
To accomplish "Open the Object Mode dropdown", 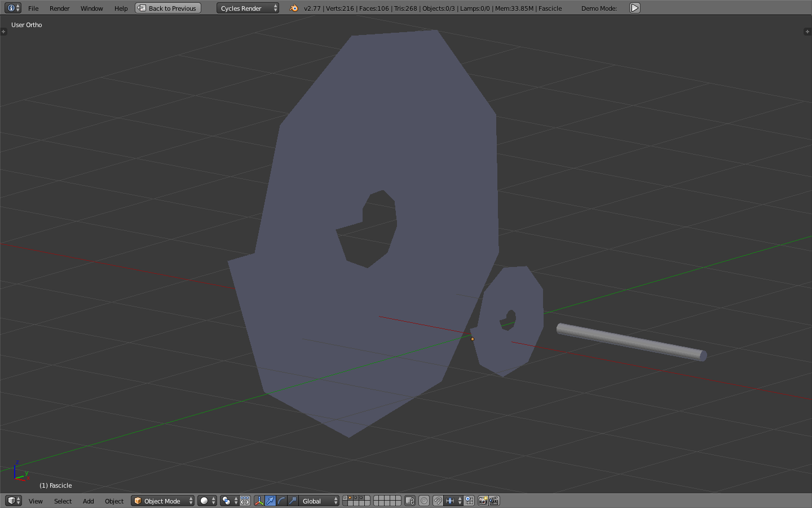I will (162, 501).
